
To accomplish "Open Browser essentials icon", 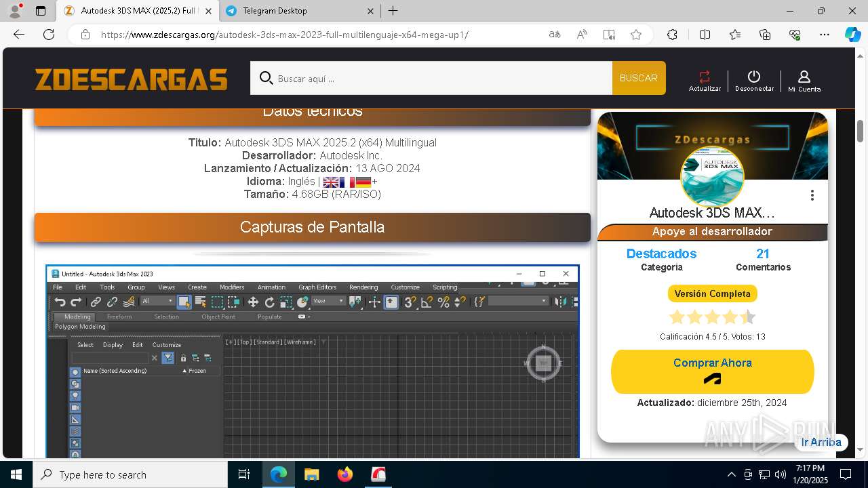I will pyautogui.click(x=795, y=35).
